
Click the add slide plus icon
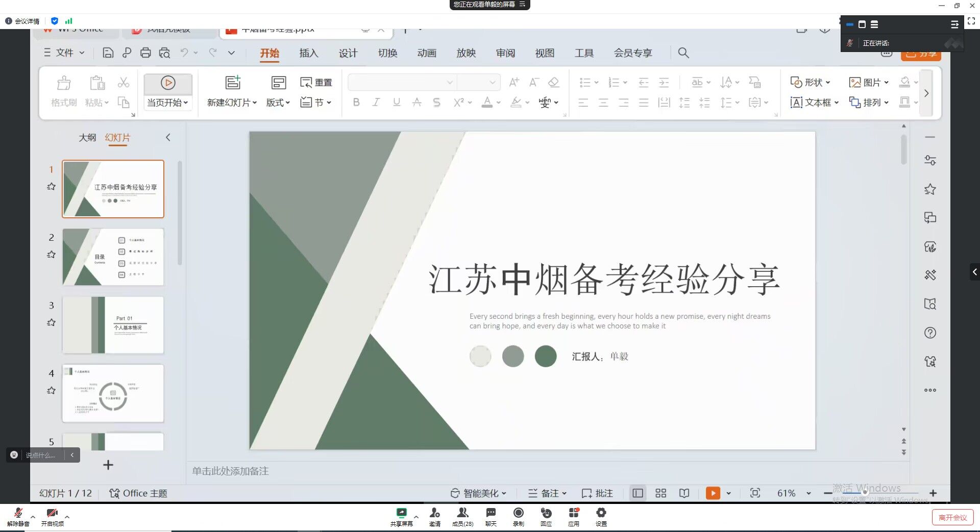(108, 465)
